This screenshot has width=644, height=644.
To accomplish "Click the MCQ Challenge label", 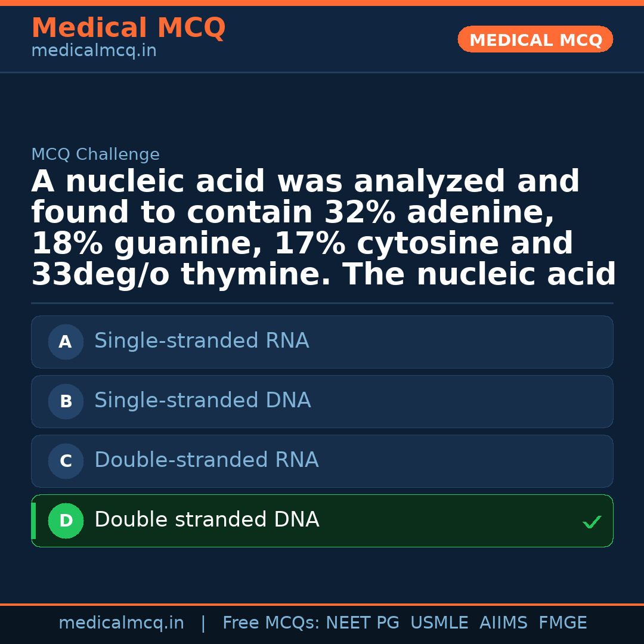I will 95,155.
